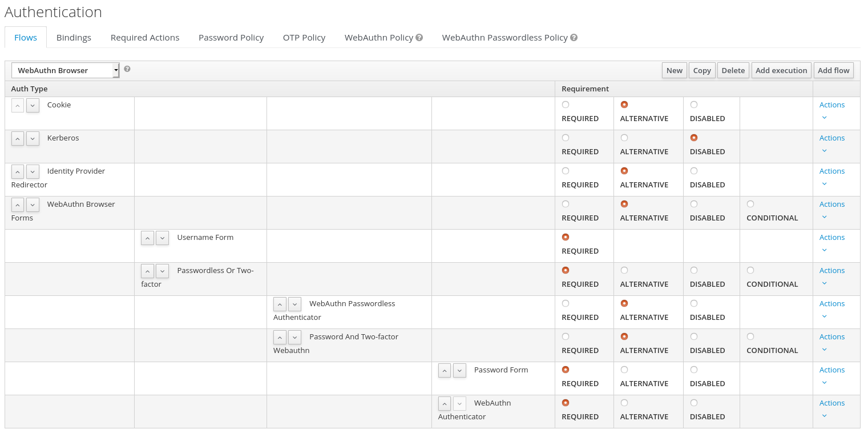Move Password And Two-factor Webauthn down
The width and height of the screenshot is (868, 437).
(294, 337)
